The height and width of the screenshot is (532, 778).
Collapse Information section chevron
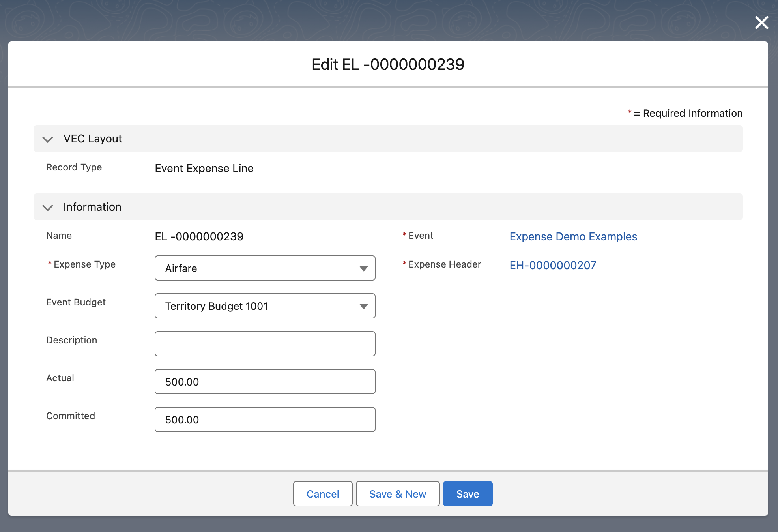click(x=48, y=208)
